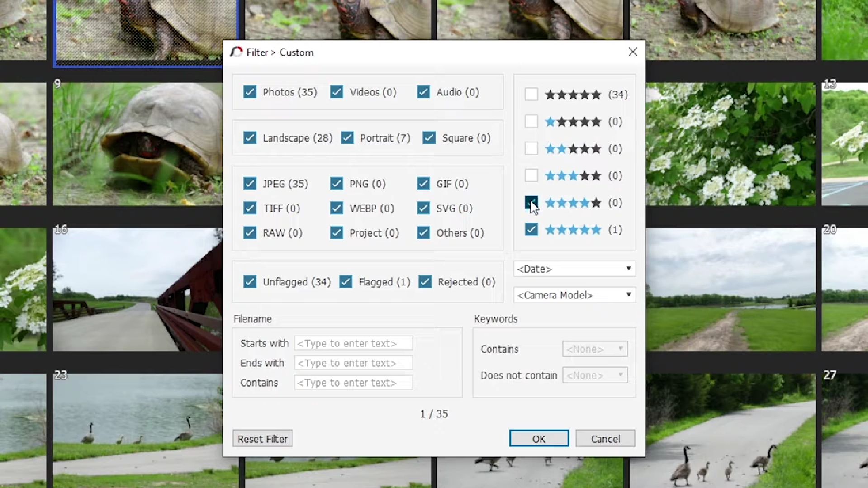Toggle the Rejected (0) checkbox

coord(425,282)
